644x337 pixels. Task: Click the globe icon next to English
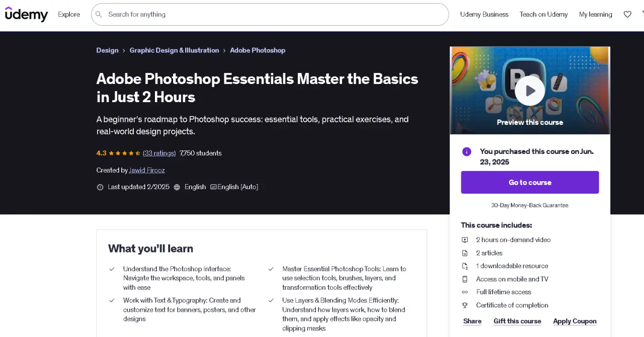click(177, 187)
